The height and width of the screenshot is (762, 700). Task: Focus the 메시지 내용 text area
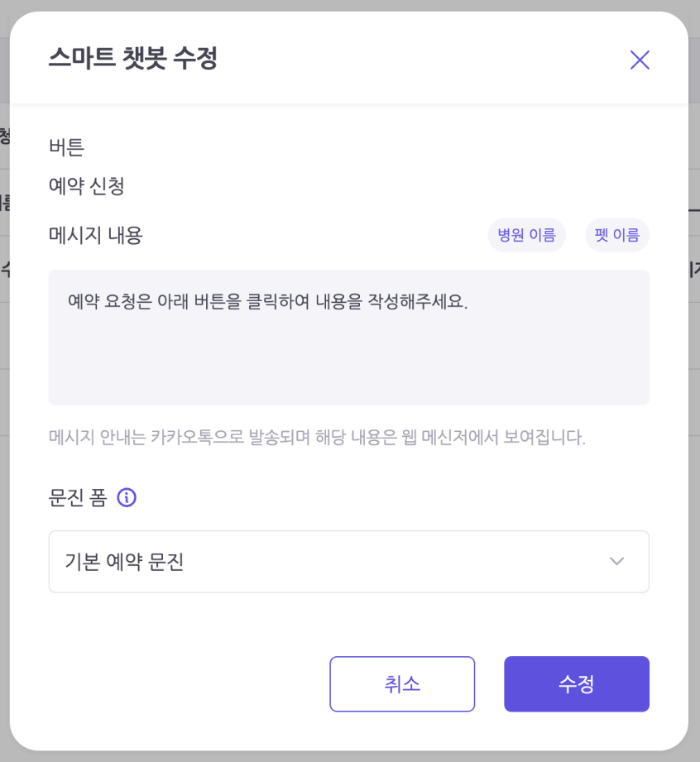[x=349, y=338]
